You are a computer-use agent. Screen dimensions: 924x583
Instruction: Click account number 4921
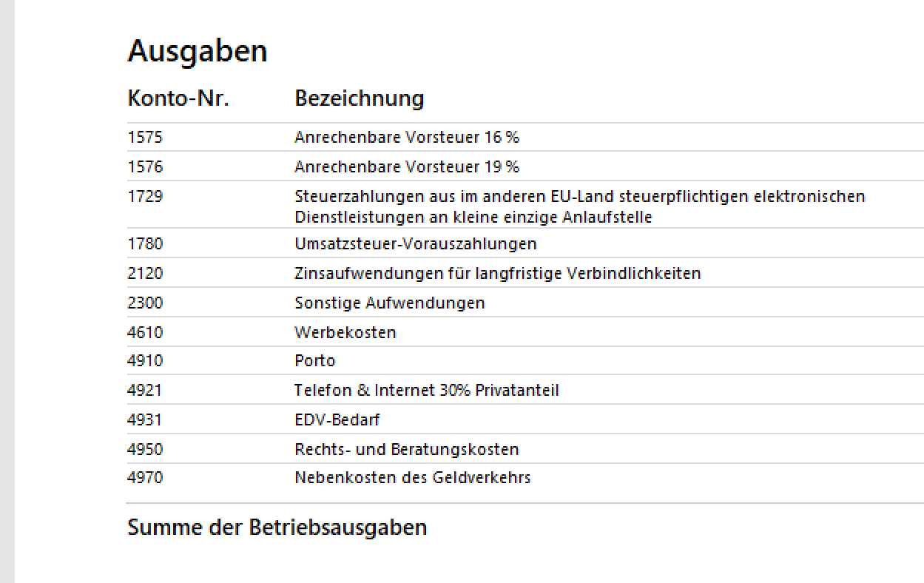pyautogui.click(x=145, y=390)
